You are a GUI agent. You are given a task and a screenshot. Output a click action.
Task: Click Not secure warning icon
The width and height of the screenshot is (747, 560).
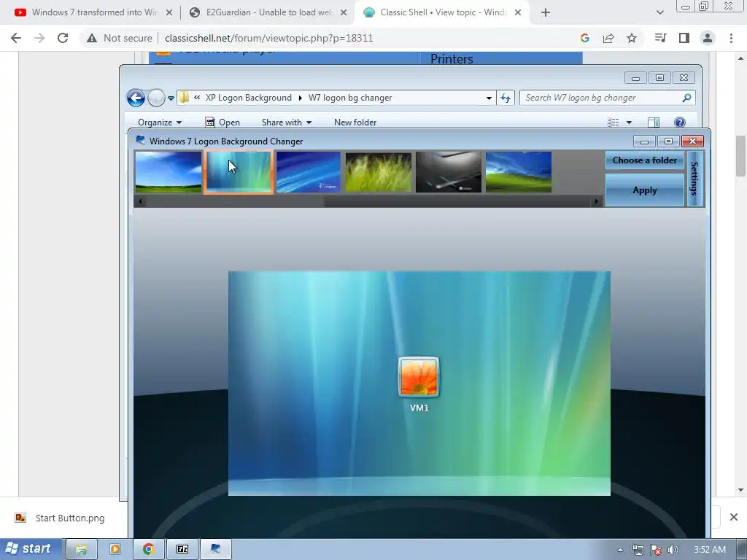point(92,38)
